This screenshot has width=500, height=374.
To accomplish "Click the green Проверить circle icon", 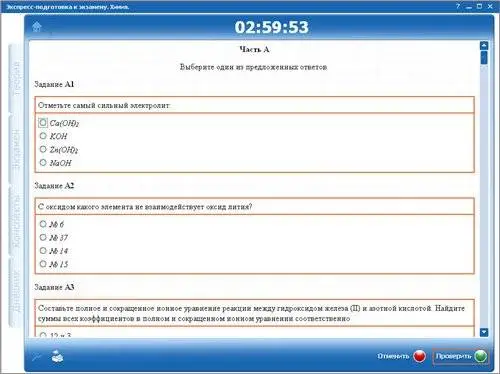I will pyautogui.click(x=480, y=356).
